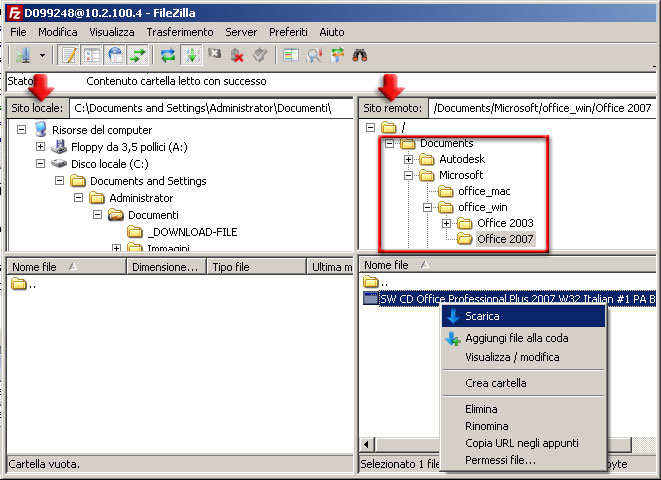Click the remote list left scroll arrow
Viewport: 661px width, 480px height.
coord(366,444)
